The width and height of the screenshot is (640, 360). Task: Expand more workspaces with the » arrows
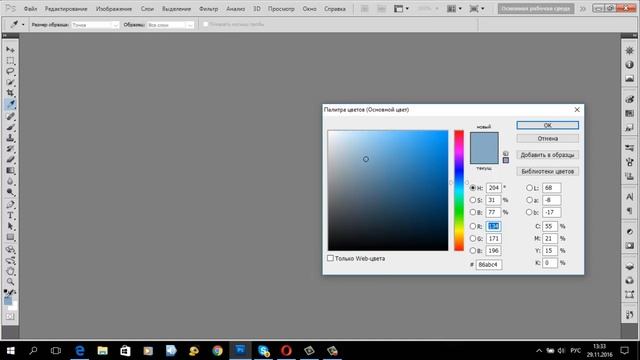583,9
